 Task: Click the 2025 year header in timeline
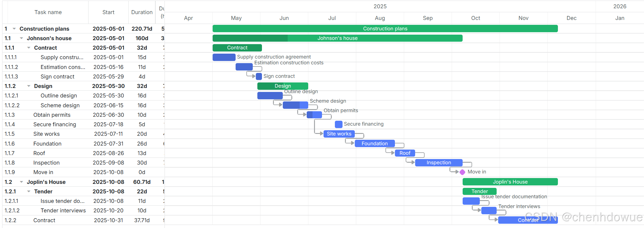coord(380,6)
